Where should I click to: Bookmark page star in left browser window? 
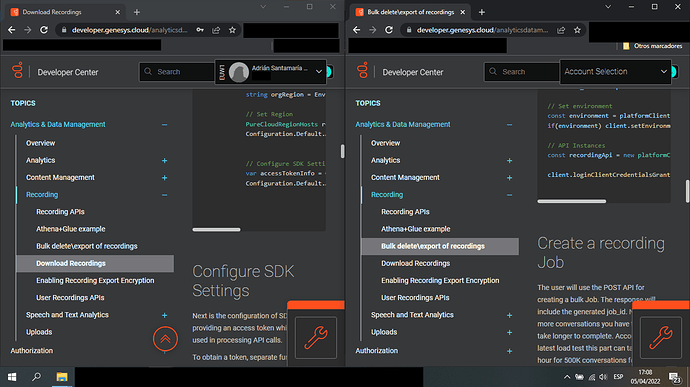(x=232, y=30)
